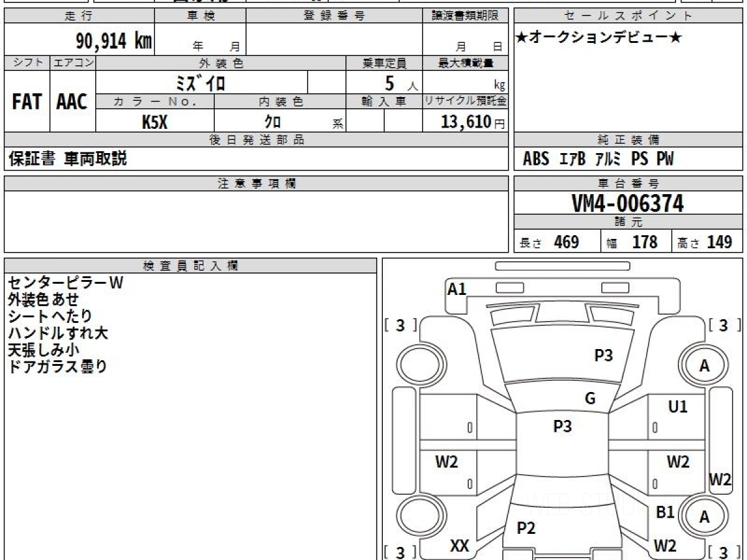Click the リサイクル預託金 header
Image resolution: width=747 pixels, height=560 pixels.
pos(465,101)
